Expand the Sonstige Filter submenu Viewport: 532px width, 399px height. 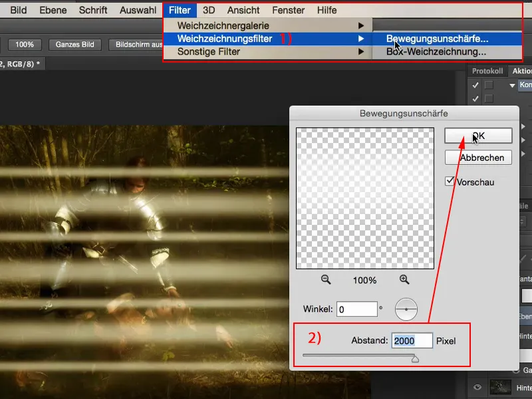tap(268, 52)
